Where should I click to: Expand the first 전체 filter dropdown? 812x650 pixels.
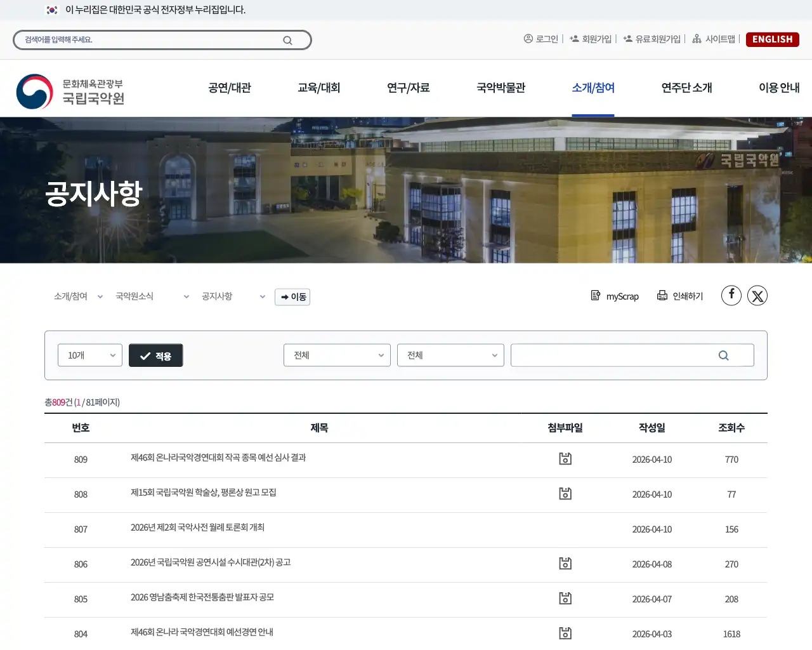tap(337, 355)
